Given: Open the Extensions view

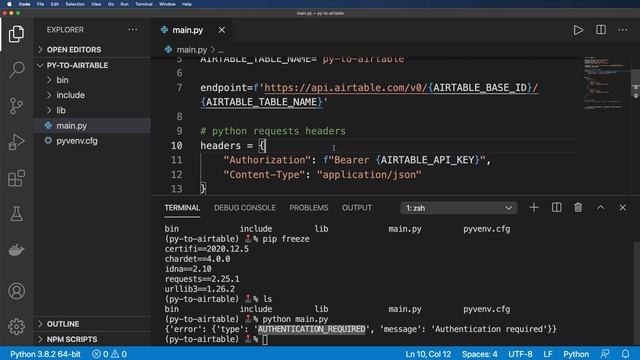Looking at the screenshot, I should (16, 178).
